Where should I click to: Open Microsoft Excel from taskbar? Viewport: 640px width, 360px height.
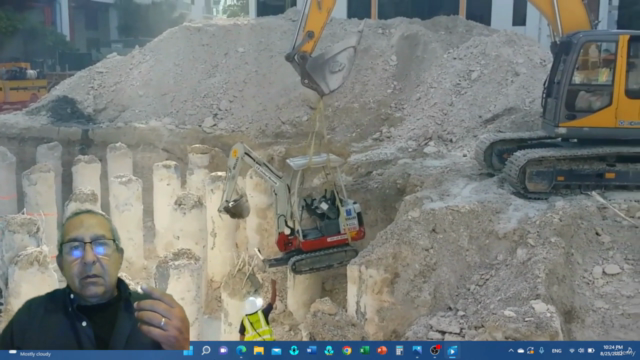click(364, 351)
